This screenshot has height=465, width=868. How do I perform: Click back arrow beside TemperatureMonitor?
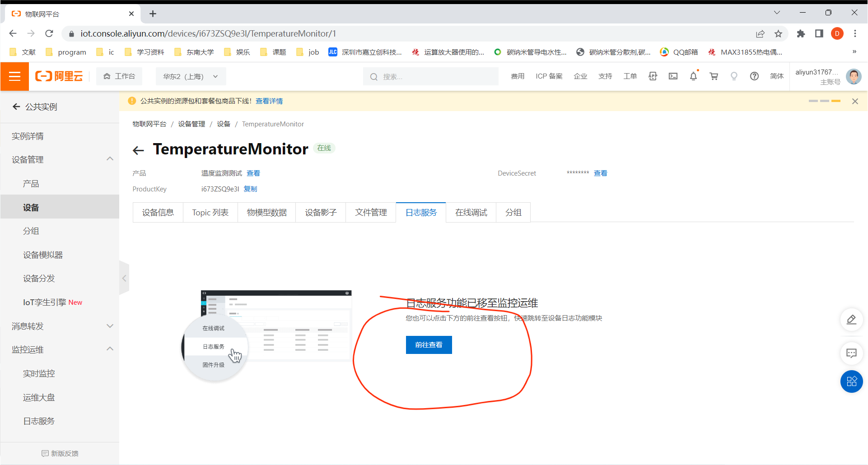point(138,150)
